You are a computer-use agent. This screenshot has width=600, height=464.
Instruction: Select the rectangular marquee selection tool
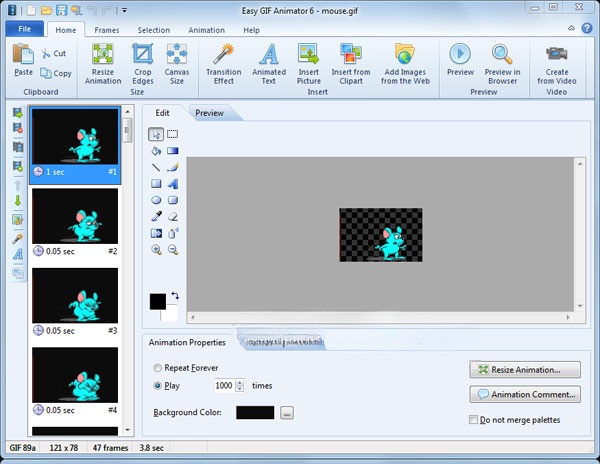(173, 134)
